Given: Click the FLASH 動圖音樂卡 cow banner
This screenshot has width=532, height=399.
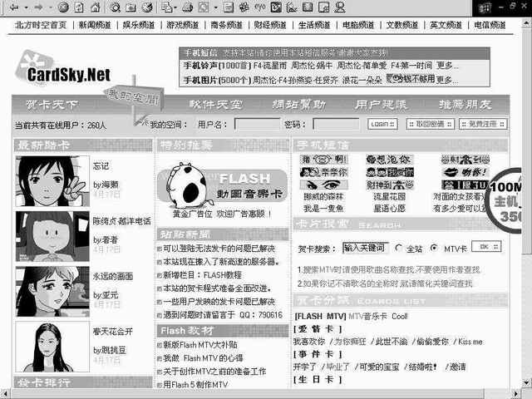Looking at the screenshot, I should tap(222, 186).
